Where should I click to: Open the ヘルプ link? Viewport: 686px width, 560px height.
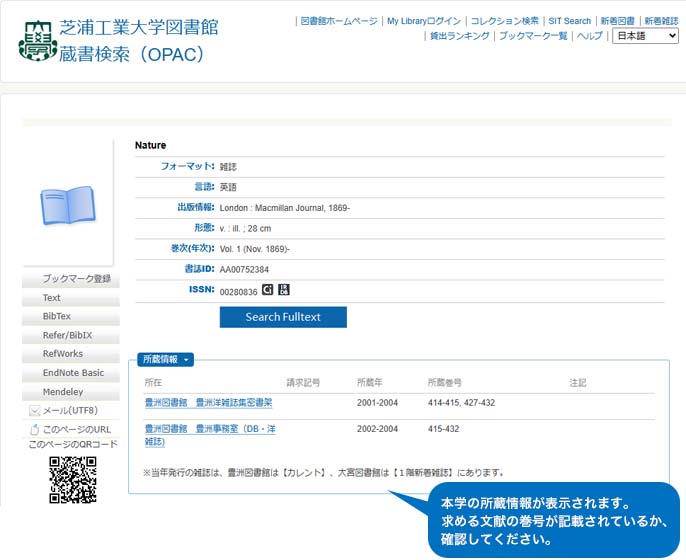(x=589, y=36)
